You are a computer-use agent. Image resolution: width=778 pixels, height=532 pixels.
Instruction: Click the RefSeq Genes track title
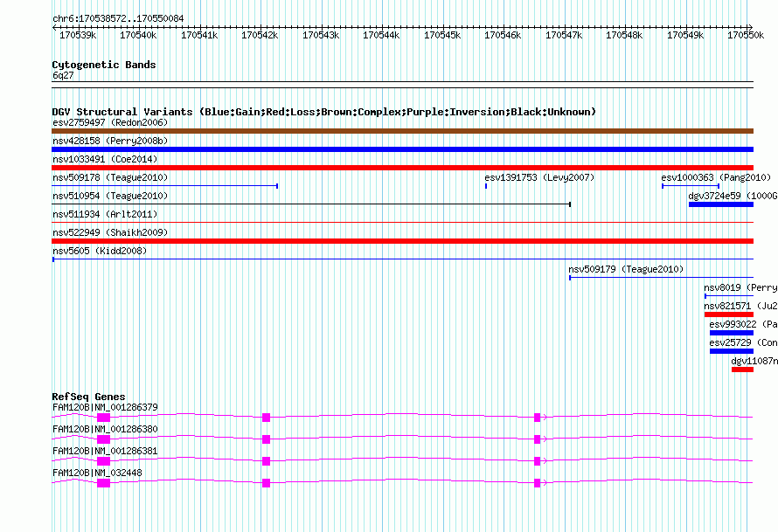89,397
